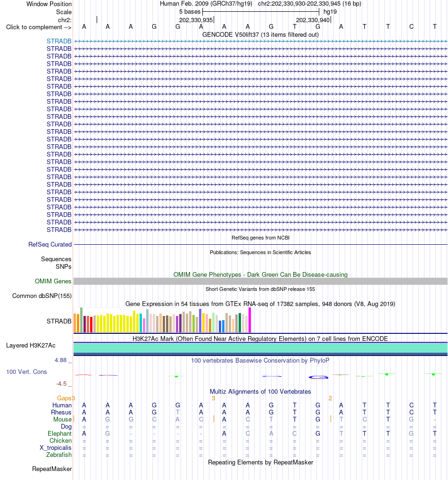Click the Window Position label
Viewport: 448px width, 480px height.
pyautogui.click(x=49, y=4)
